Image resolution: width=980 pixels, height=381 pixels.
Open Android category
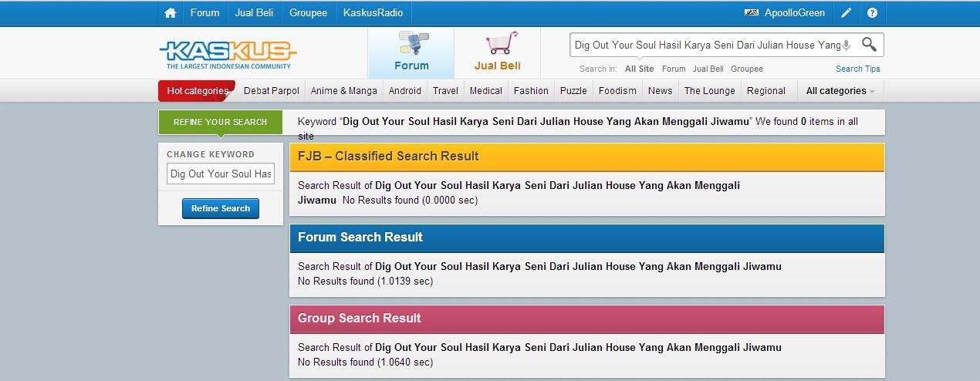405,91
